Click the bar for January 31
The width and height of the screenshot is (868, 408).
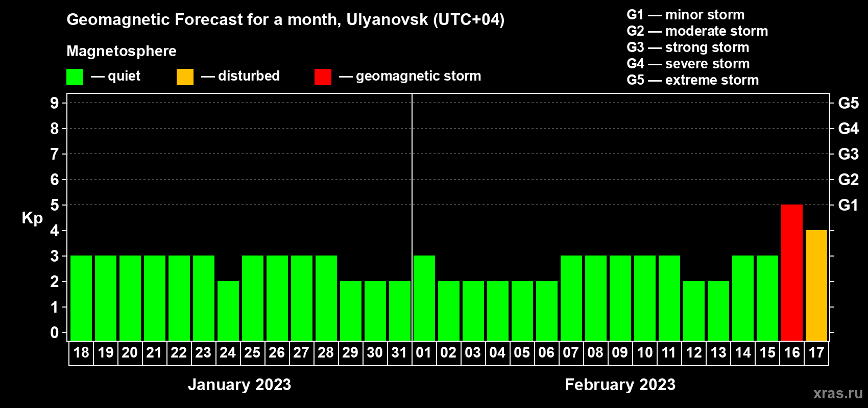click(x=400, y=311)
